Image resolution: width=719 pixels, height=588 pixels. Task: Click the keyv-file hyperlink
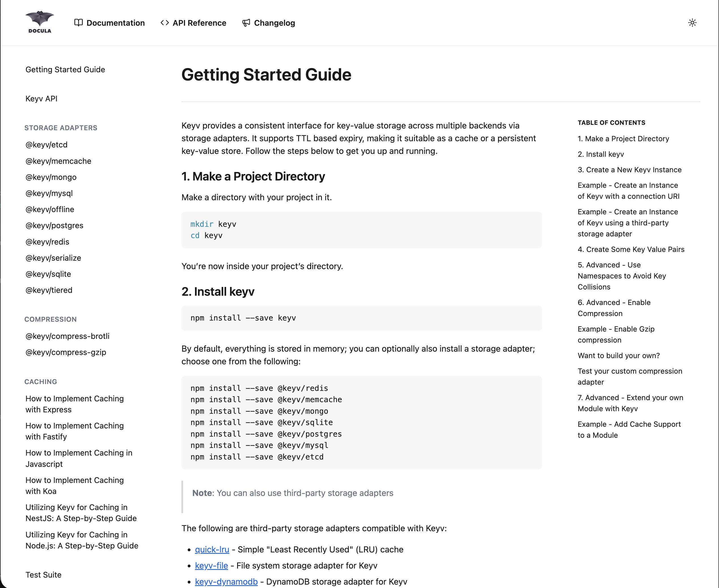211,565
